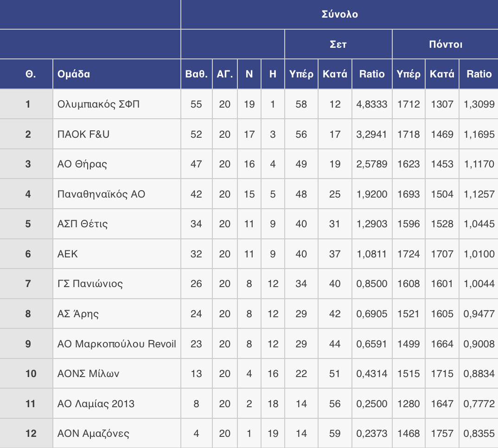
Task: Click the Σύνολο top header
Action: click(339, 14)
